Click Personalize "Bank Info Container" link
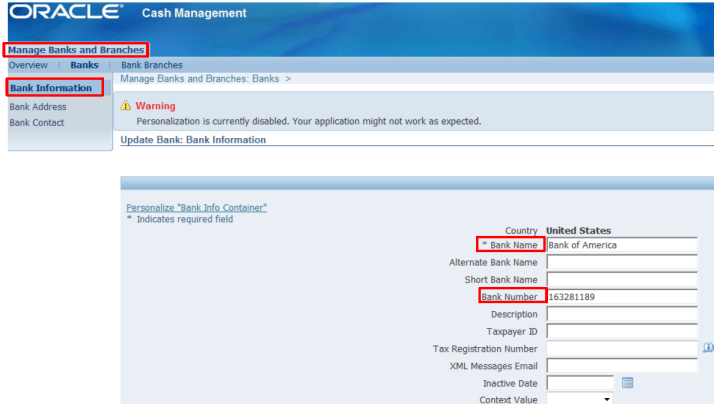The height and width of the screenshot is (404, 714). click(x=196, y=208)
